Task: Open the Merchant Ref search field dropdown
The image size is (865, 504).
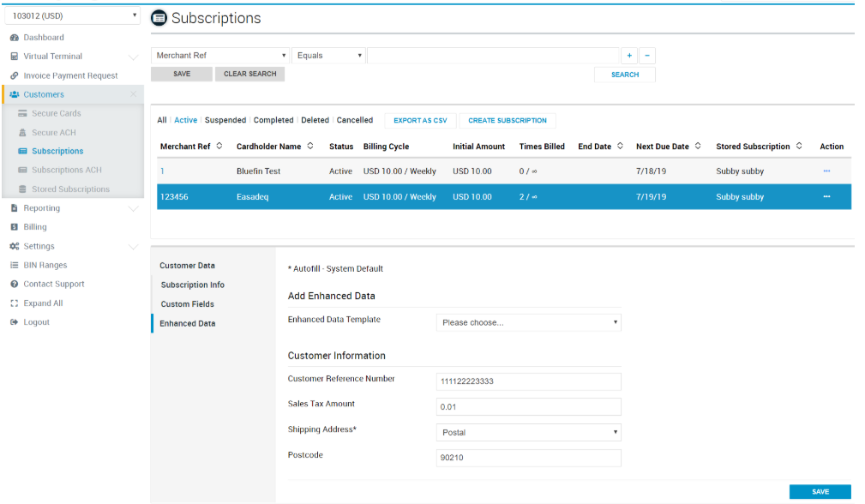Action: 220,56
